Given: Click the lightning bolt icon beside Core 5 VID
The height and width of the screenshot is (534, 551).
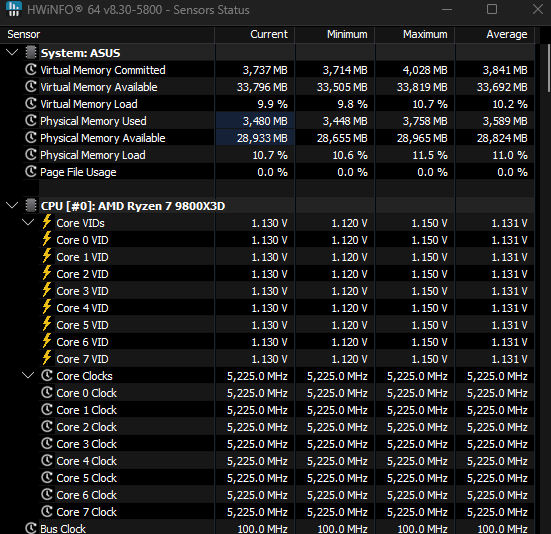Looking at the screenshot, I should (47, 324).
